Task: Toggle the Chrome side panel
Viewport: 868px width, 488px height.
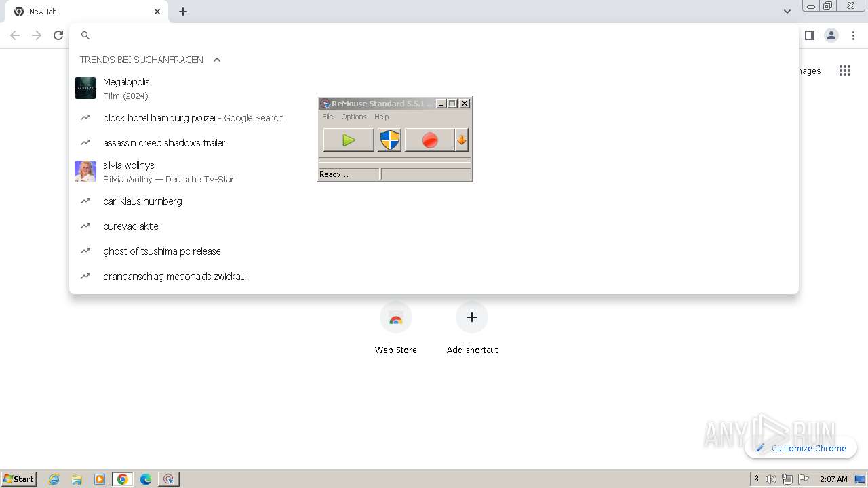Action: [x=810, y=35]
